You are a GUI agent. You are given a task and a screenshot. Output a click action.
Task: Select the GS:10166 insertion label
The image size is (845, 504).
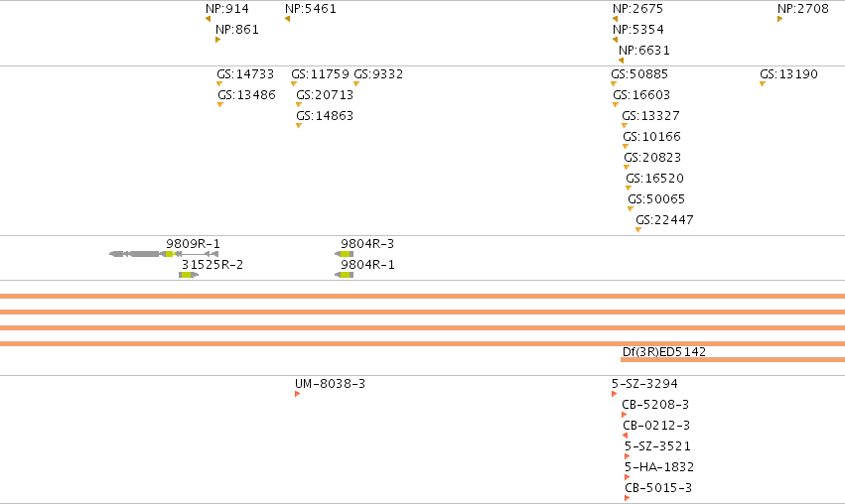point(651,137)
